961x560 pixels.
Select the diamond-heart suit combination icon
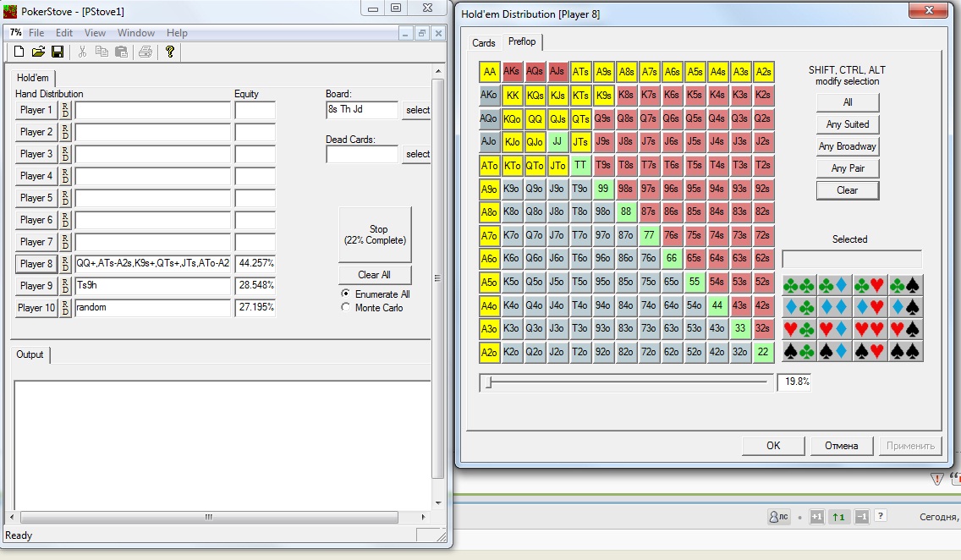tap(870, 308)
